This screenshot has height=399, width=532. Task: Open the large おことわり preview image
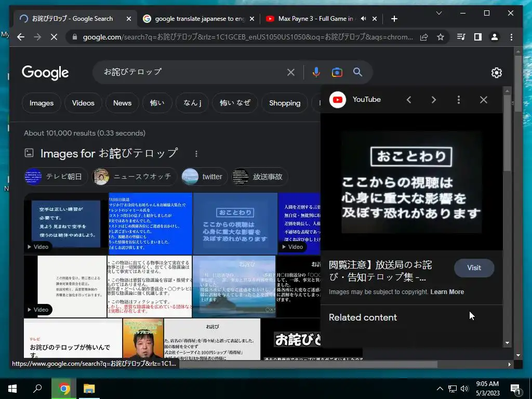pyautogui.click(x=411, y=182)
